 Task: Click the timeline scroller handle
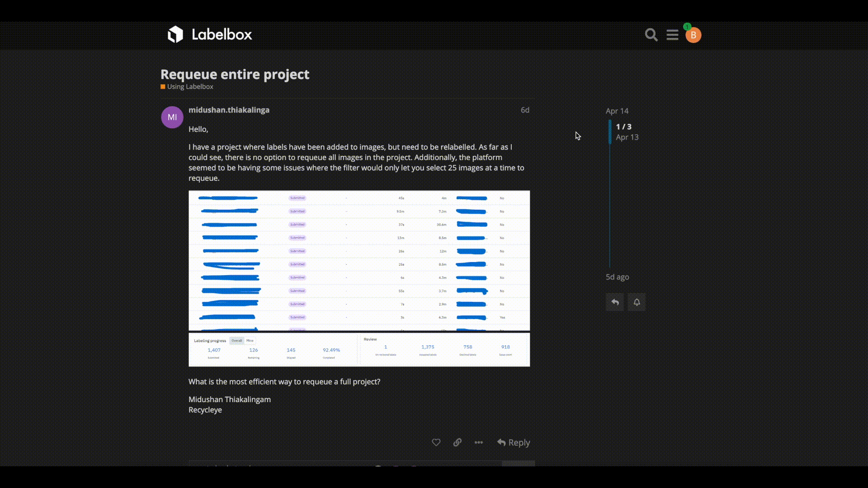pos(610,132)
